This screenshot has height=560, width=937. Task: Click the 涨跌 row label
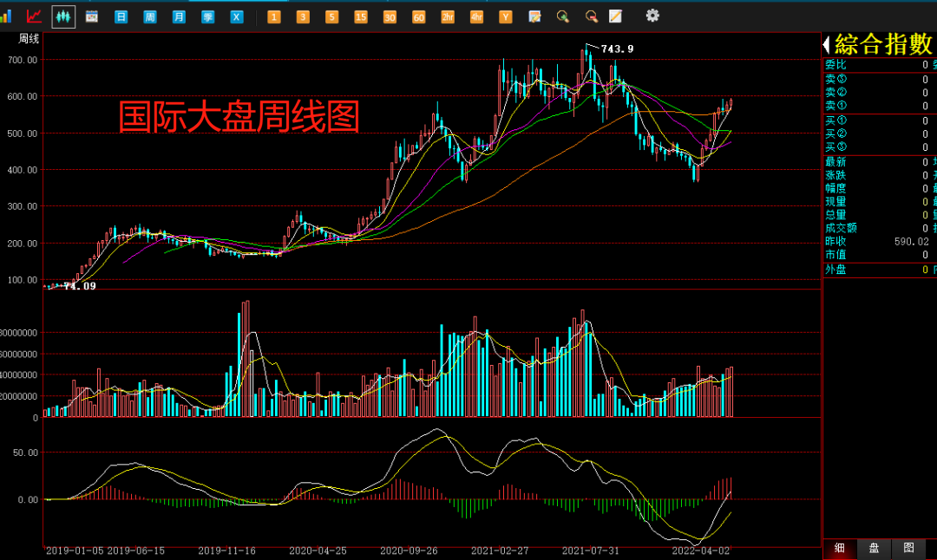point(835,175)
